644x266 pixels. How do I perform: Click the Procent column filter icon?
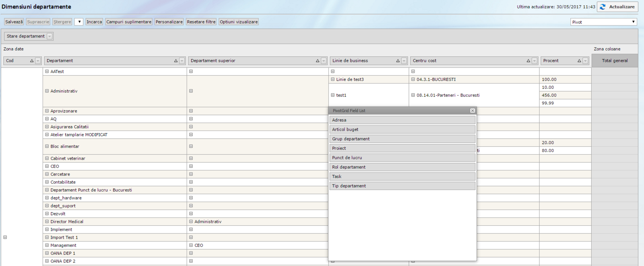[585, 61]
